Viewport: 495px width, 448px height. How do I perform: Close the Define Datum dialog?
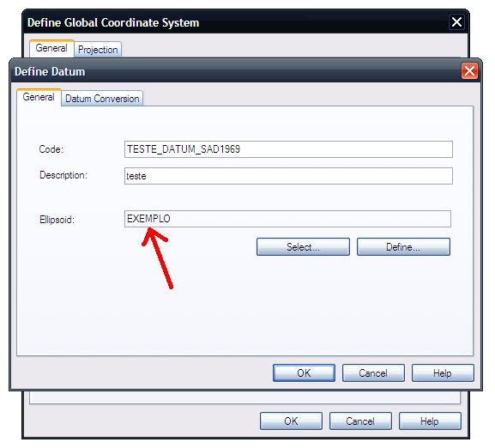(469, 70)
